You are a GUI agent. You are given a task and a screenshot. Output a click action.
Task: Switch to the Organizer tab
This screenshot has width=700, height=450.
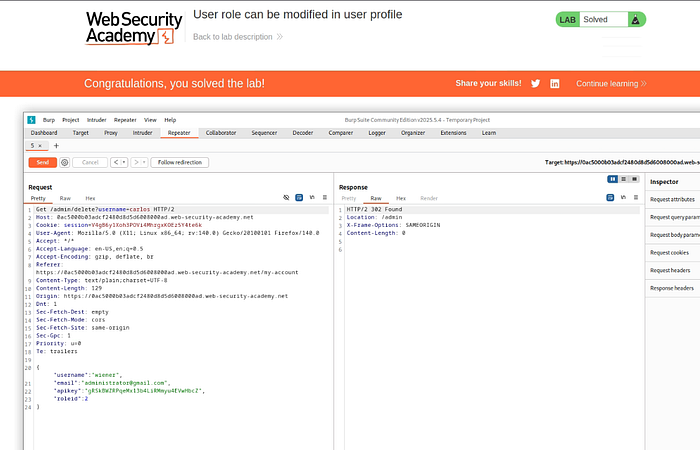413,133
